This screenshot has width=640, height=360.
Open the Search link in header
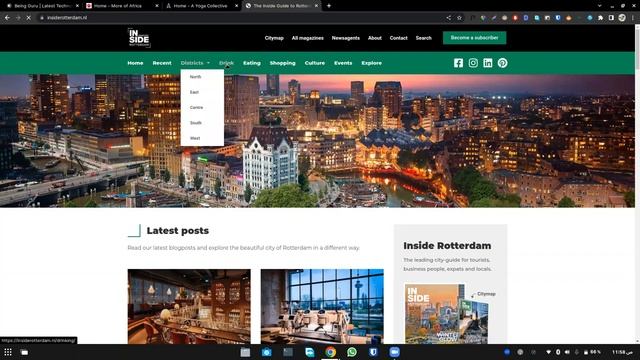coord(424,38)
